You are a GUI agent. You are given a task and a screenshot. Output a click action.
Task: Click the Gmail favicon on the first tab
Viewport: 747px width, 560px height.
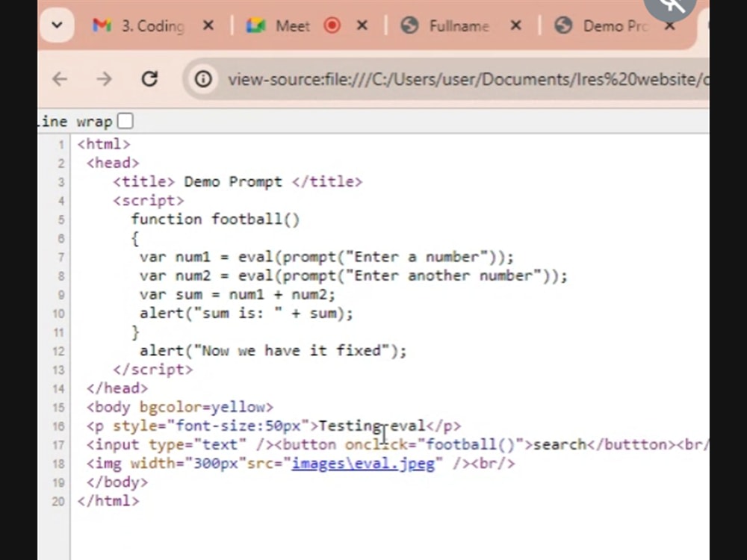102,25
